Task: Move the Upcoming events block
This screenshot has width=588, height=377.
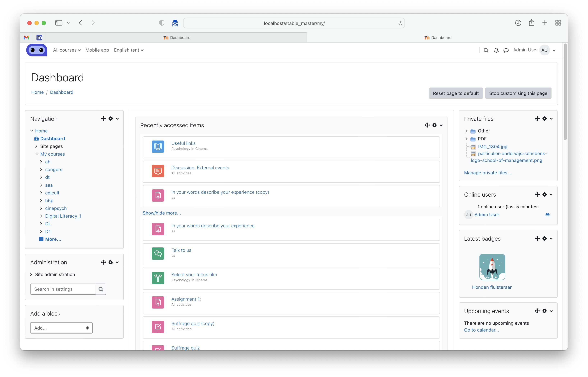Action: (x=537, y=311)
